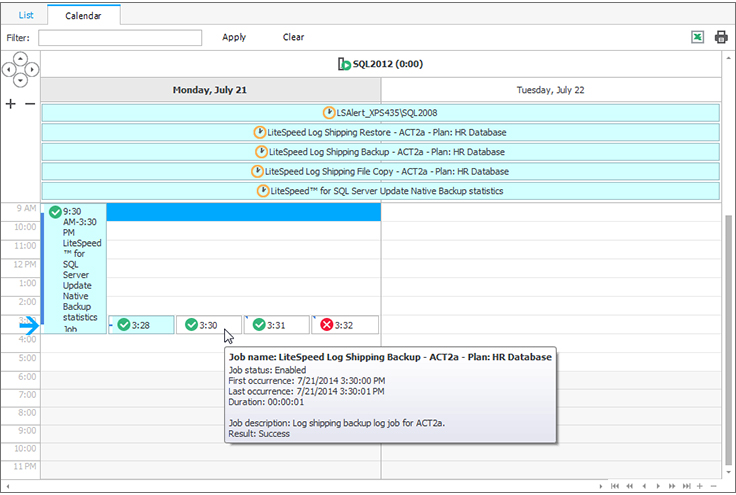This screenshot has width=736, height=495.
Task: Click the clock icon of Log Shipping Restore job
Action: (x=260, y=132)
